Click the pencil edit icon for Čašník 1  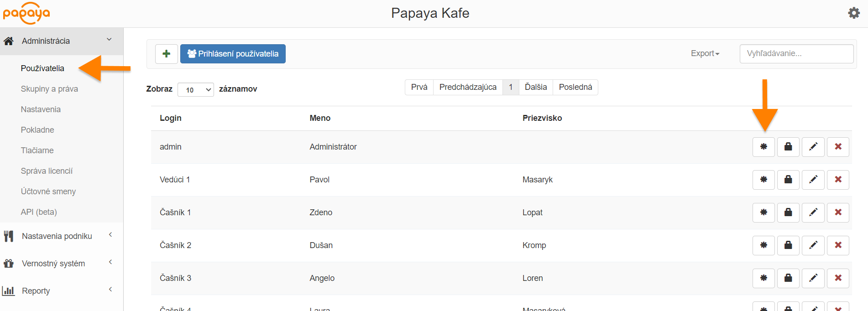click(x=813, y=213)
